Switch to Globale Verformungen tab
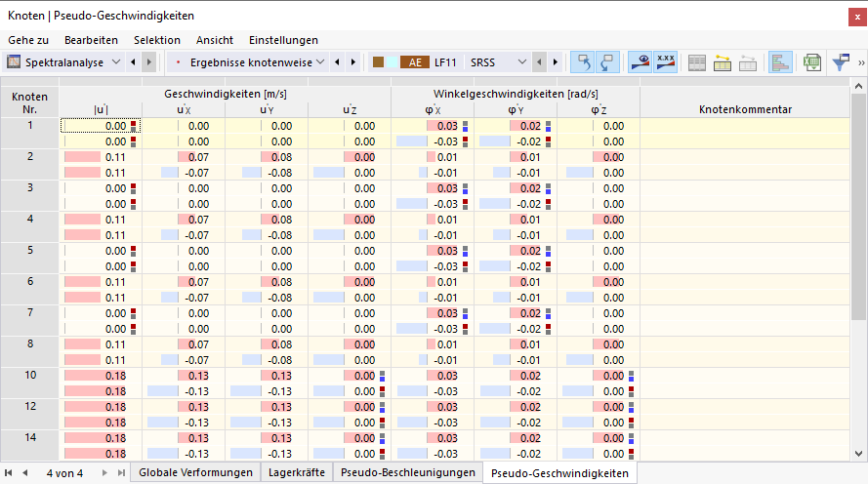Viewport: 868px width, 484px height. click(195, 472)
